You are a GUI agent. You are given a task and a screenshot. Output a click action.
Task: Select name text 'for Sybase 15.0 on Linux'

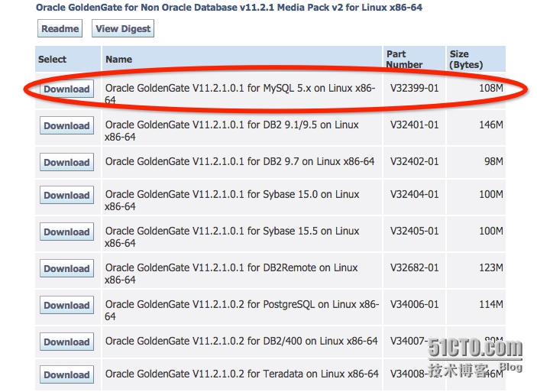tap(303, 194)
